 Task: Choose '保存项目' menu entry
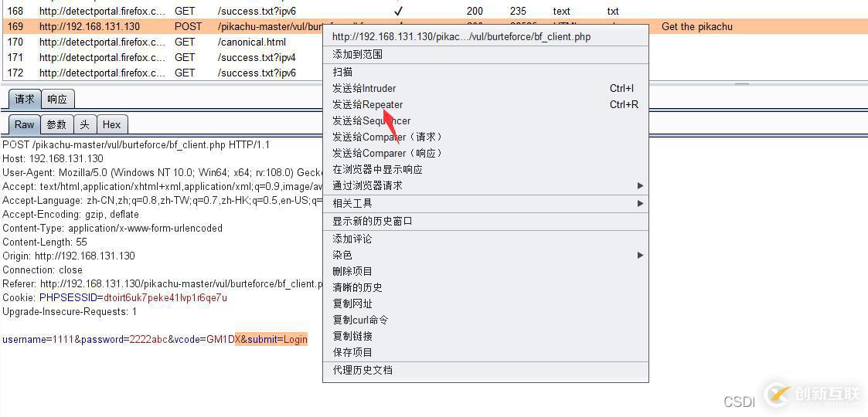coord(485,352)
